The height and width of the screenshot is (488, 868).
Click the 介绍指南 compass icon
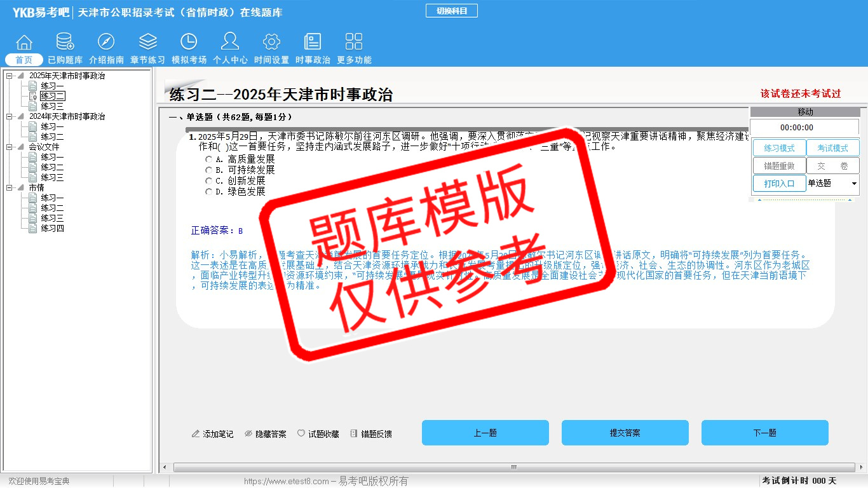coord(106,43)
